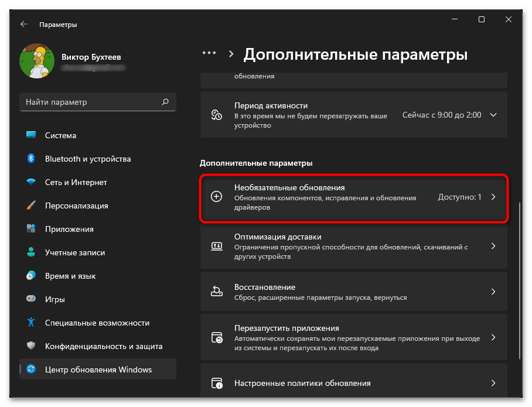Viewport: 532px width, 407px height.
Task: Go to Сеть и Интернет
Action: coord(98,182)
